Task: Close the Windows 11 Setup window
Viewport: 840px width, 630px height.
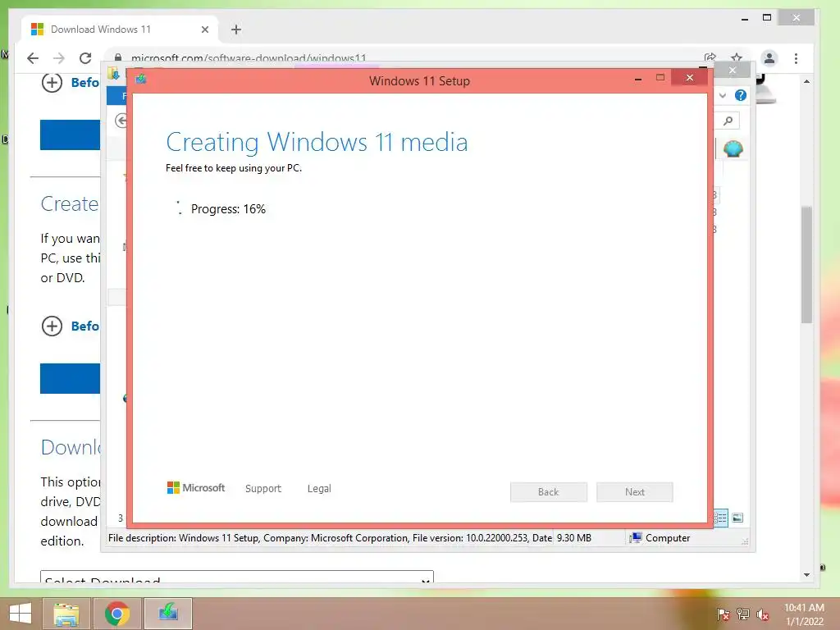Action: tap(689, 78)
